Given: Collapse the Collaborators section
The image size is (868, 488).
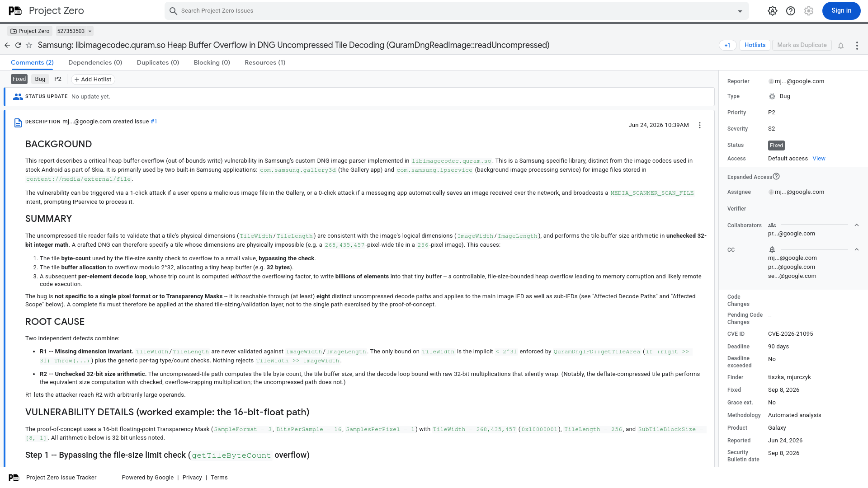Looking at the screenshot, I should [857, 225].
